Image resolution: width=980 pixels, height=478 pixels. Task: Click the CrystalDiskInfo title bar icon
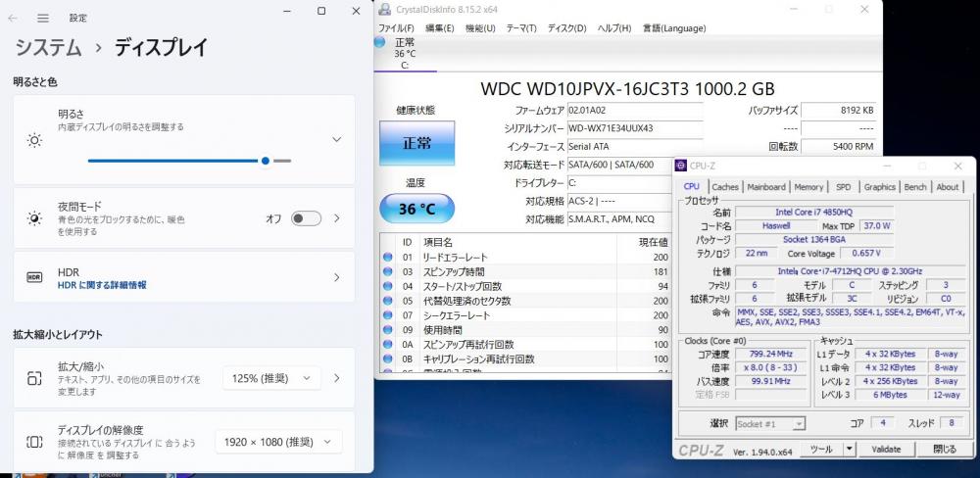[385, 10]
